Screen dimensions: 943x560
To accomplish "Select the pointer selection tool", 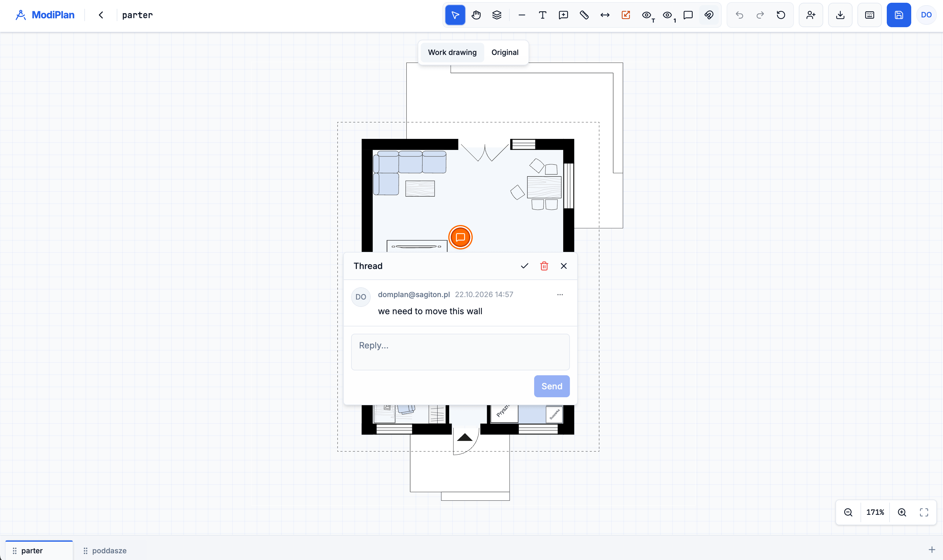I will pos(455,15).
